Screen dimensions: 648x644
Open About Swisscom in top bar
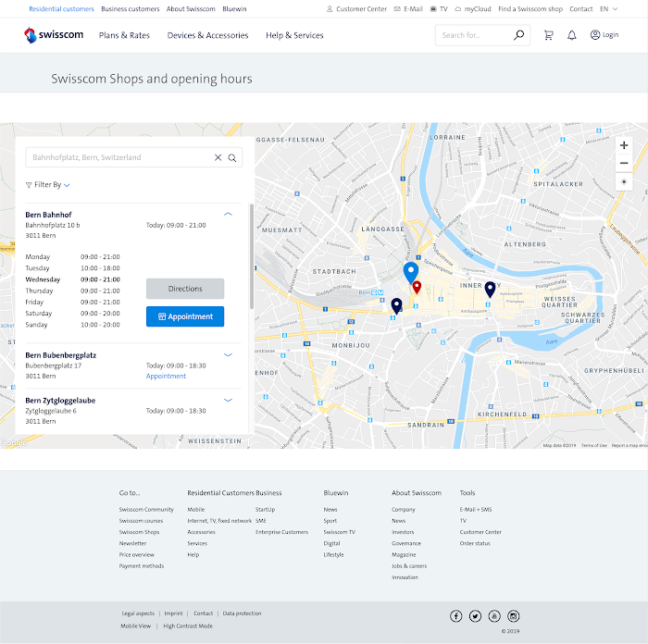(x=191, y=8)
